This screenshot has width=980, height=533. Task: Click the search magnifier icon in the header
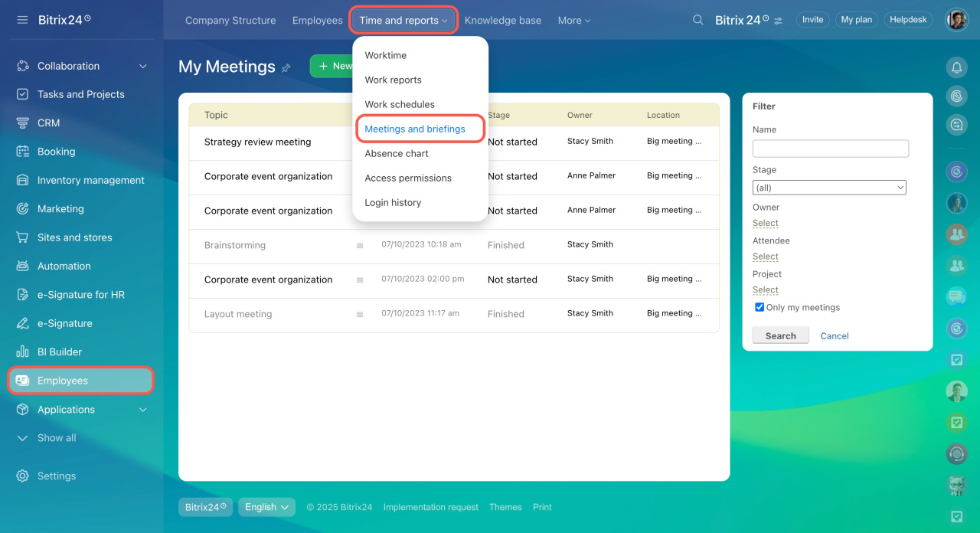(x=697, y=20)
